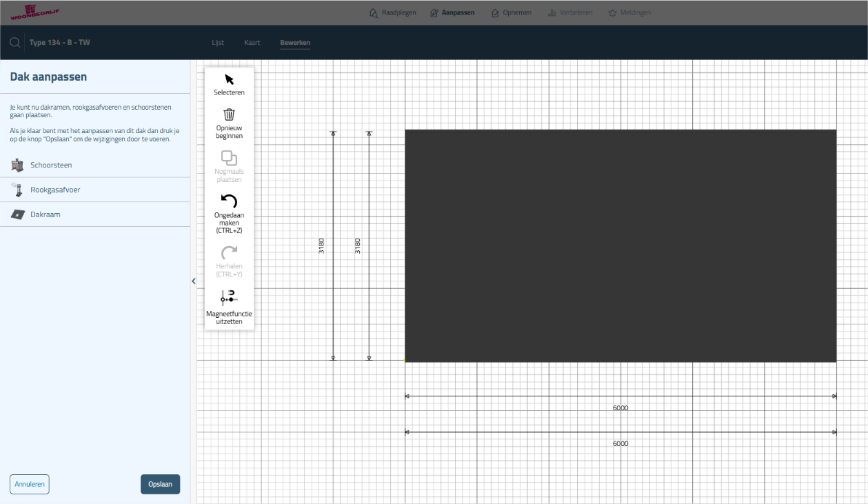The image size is (868, 504).
Task: Choose Rookgasafvoer from the list
Action: (55, 190)
